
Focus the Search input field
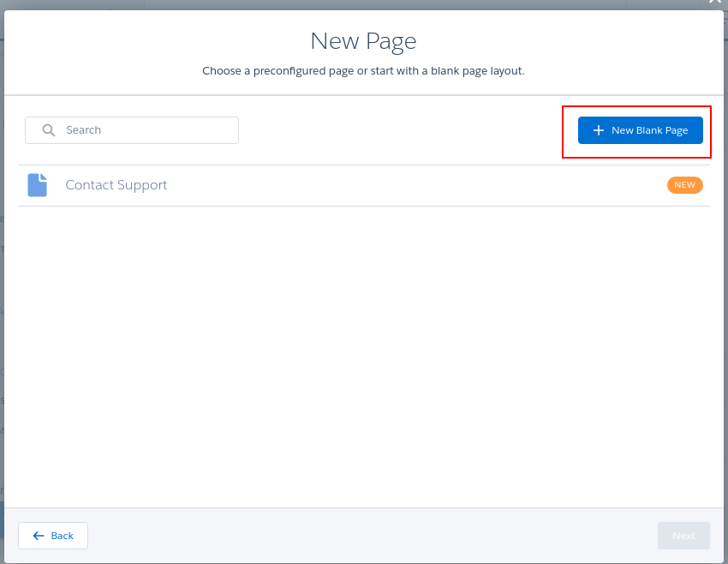(146, 130)
